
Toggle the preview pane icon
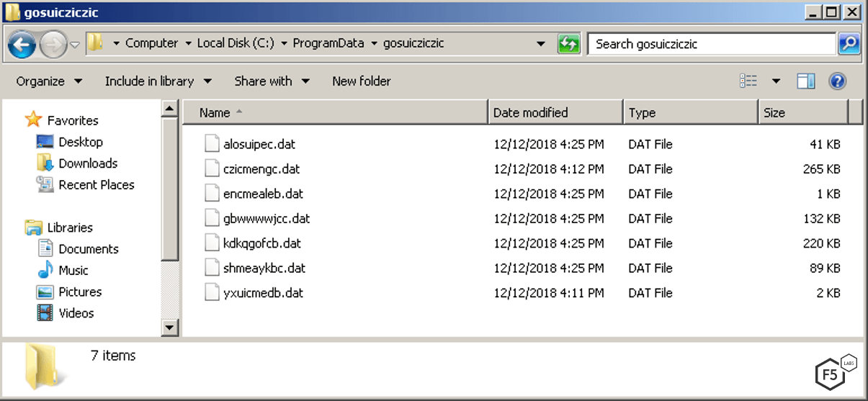pos(805,81)
